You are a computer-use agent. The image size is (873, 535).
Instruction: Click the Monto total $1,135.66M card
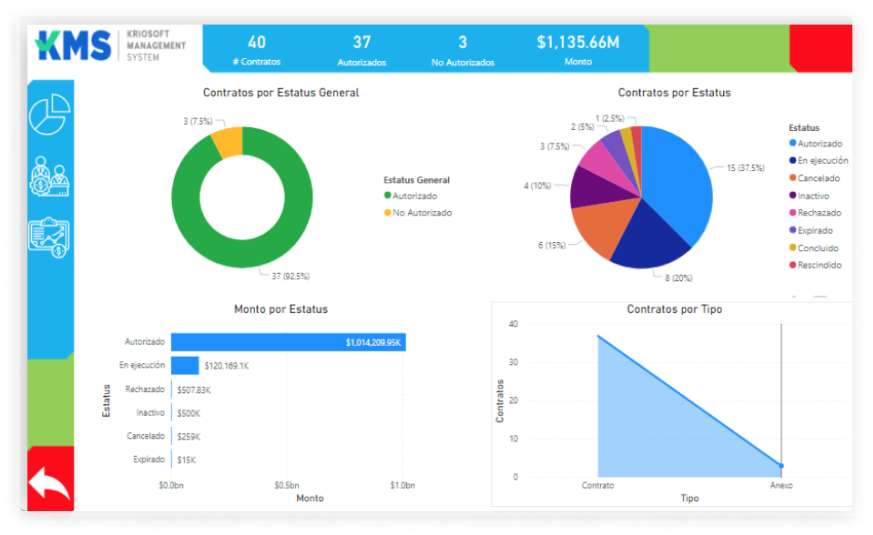click(x=577, y=50)
